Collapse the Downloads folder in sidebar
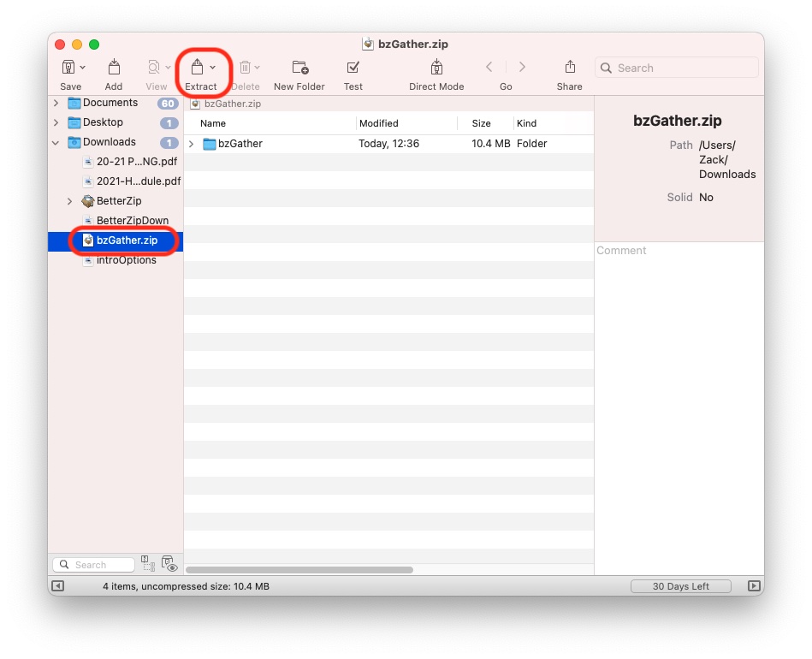 point(56,142)
